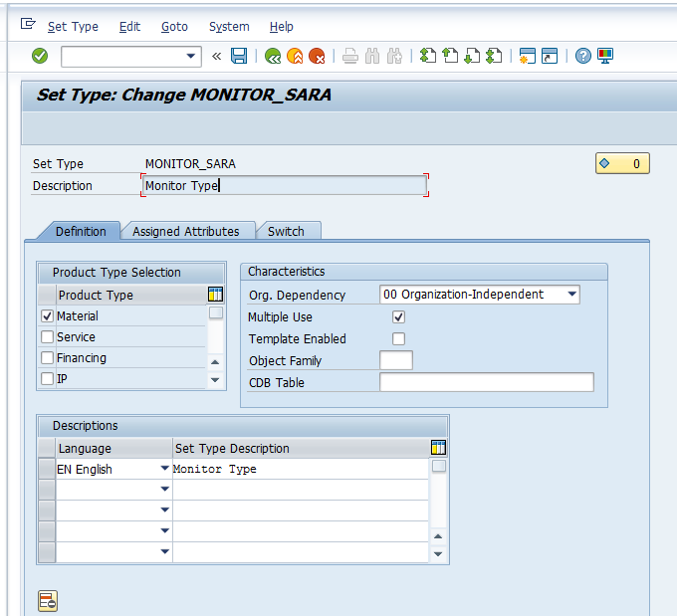Screen dimensions: 677x616
Task: Switch to the Switch tab
Action: pos(286,231)
